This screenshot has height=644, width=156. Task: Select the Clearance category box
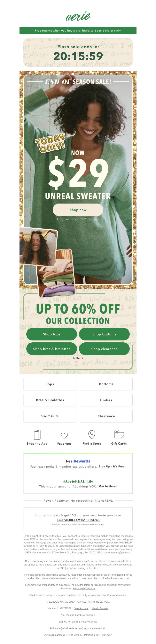[x=106, y=416]
